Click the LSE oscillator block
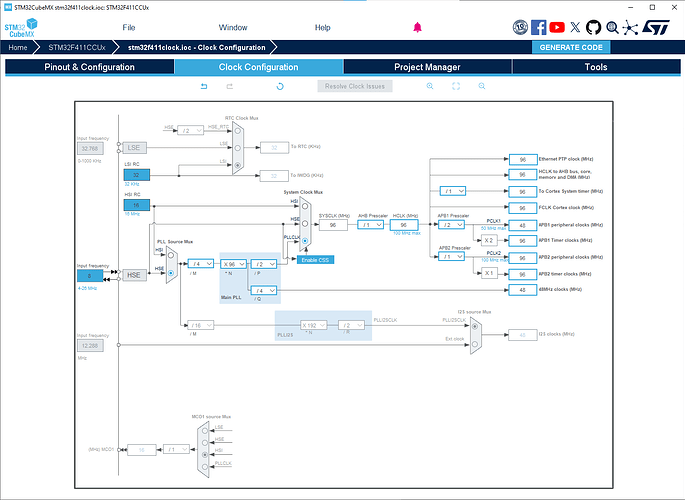Screen dimensions: 685x500 134,148
